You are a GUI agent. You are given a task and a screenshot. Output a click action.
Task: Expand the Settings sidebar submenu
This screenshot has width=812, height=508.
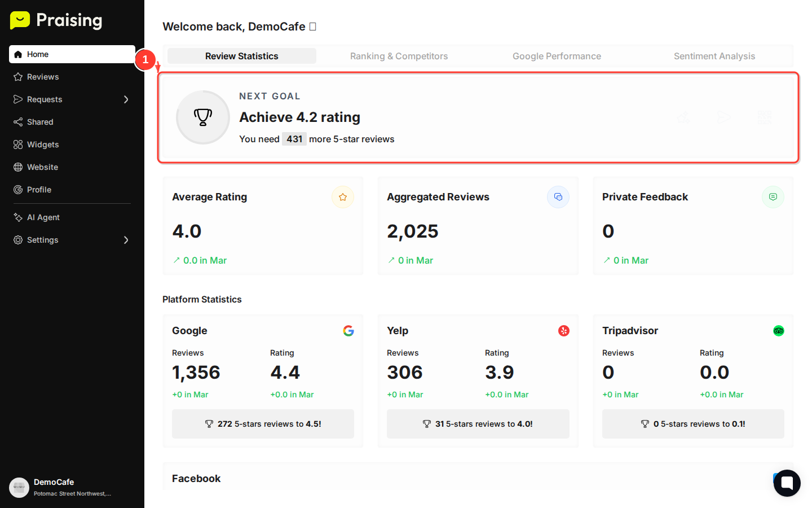(x=126, y=240)
